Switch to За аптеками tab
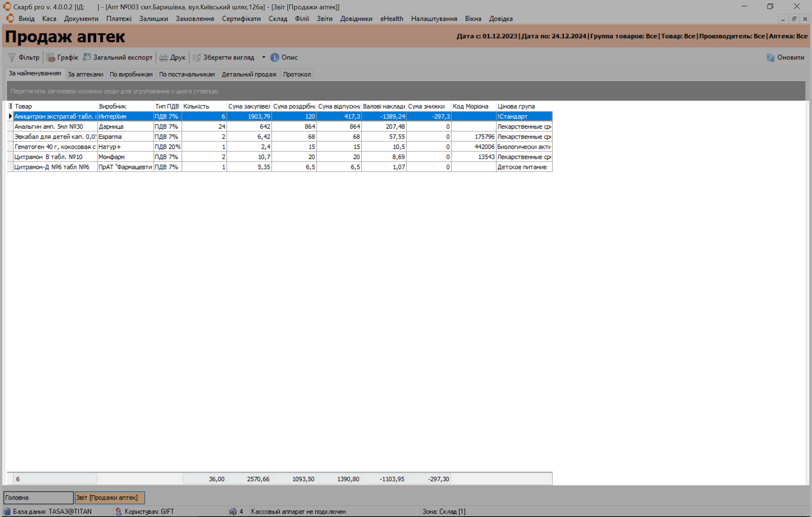The image size is (812, 517). click(x=85, y=74)
